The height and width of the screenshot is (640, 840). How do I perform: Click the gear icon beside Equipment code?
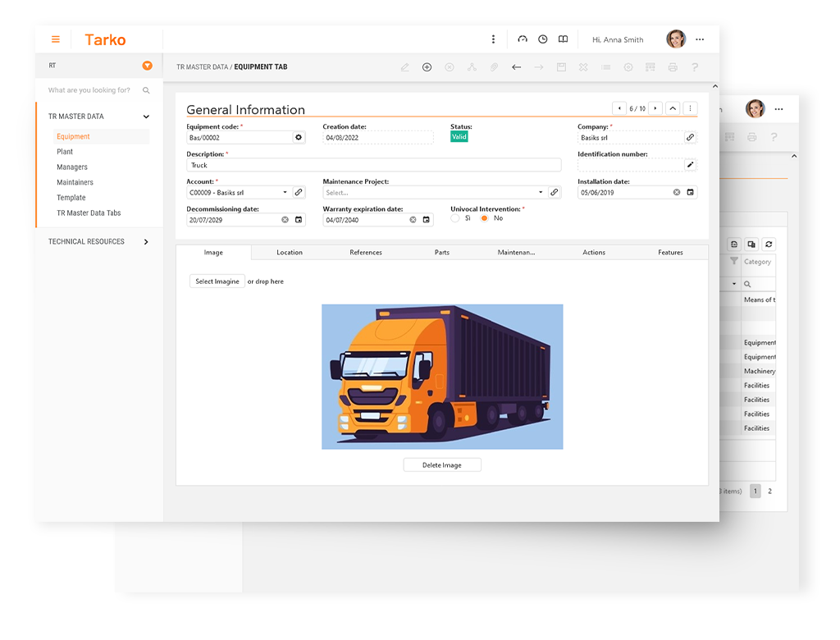coord(299,138)
